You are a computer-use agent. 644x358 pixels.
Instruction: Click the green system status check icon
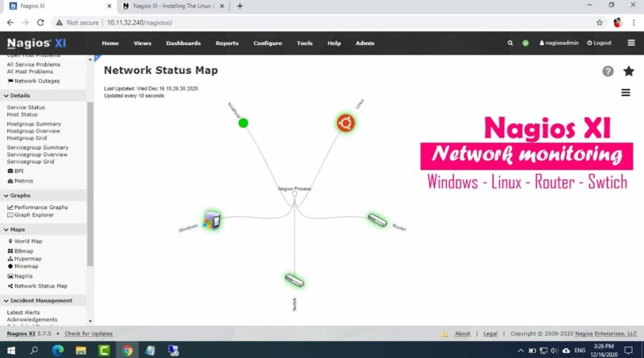tap(526, 43)
